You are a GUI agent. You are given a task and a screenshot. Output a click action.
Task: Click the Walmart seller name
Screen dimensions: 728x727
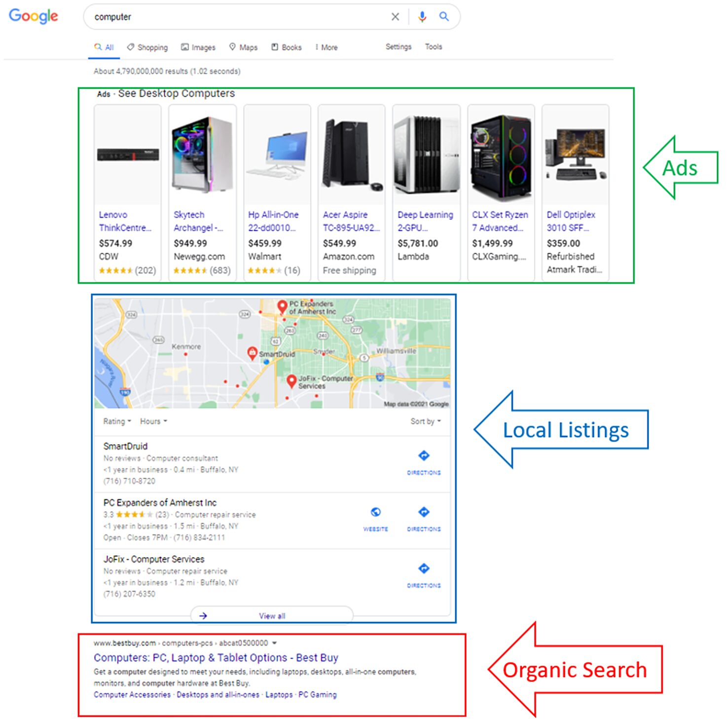[264, 257]
